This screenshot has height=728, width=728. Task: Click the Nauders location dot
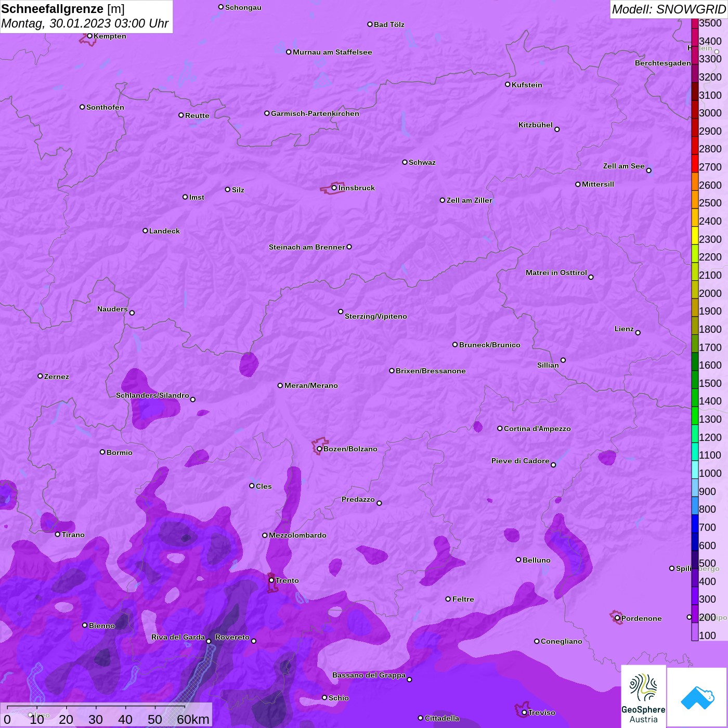(x=132, y=313)
